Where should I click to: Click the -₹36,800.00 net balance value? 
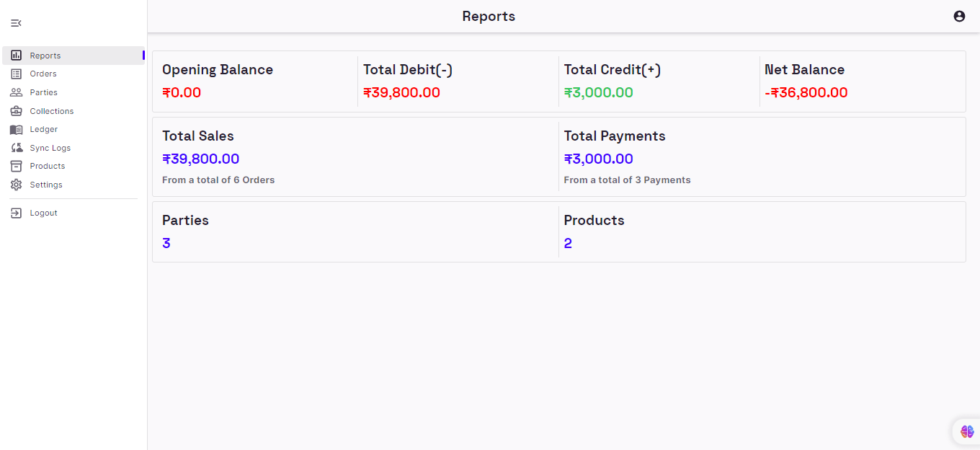pyautogui.click(x=806, y=92)
